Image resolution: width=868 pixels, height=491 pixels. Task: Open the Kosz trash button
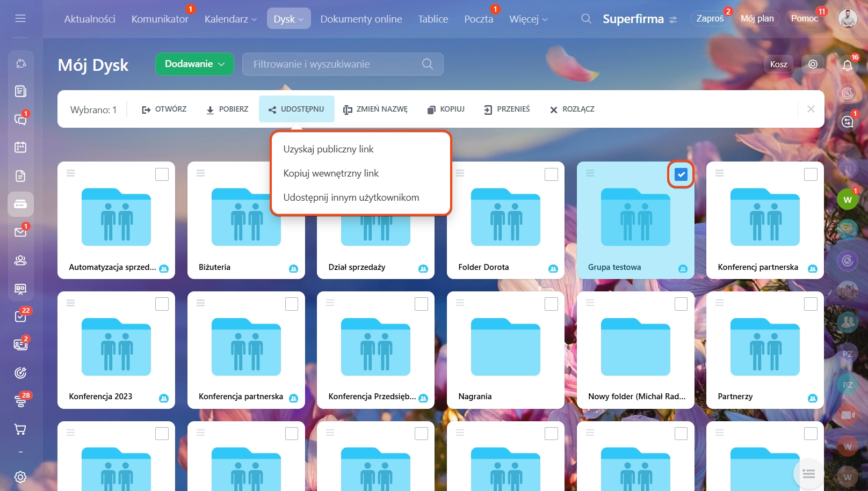(x=778, y=64)
